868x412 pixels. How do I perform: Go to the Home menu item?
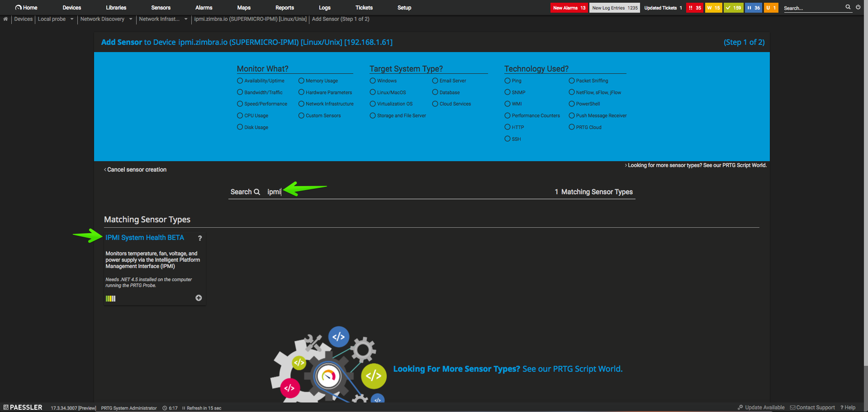[26, 8]
